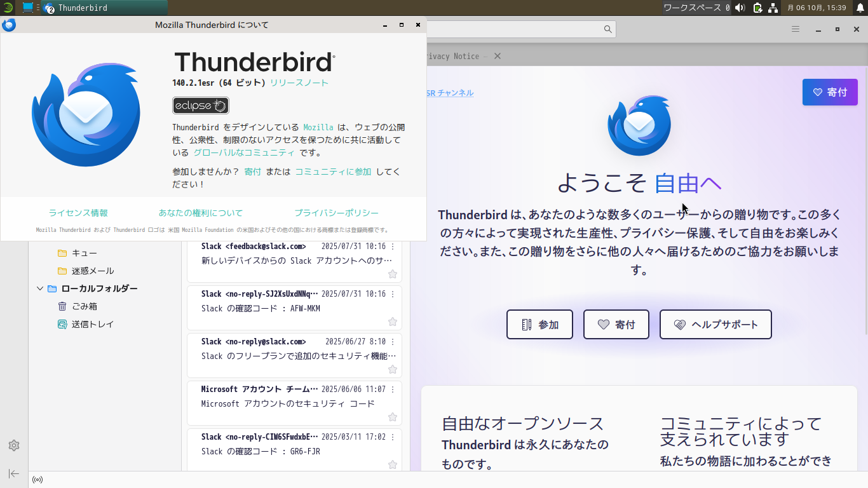This screenshot has width=868, height=488.
Task: Open more options for the AFW-MKM message
Action: pos(393,294)
